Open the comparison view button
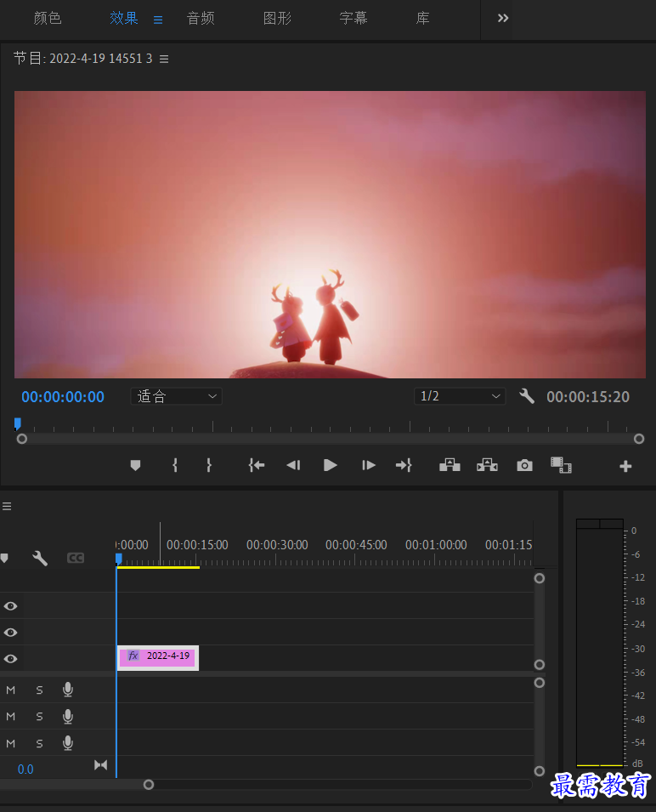The height and width of the screenshot is (812, 656). tap(562, 465)
